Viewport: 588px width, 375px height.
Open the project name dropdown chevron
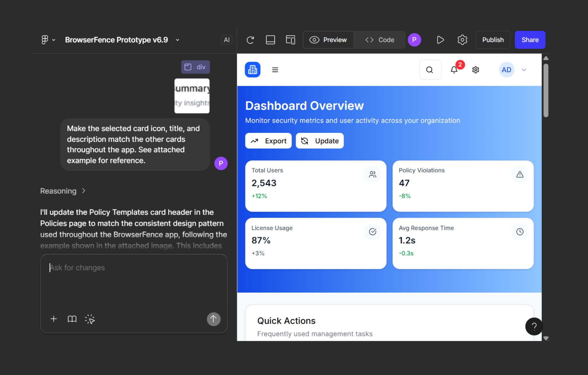(177, 40)
